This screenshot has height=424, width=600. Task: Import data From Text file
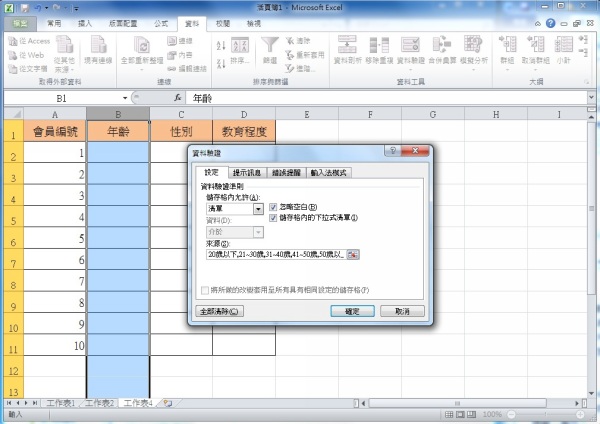point(28,69)
